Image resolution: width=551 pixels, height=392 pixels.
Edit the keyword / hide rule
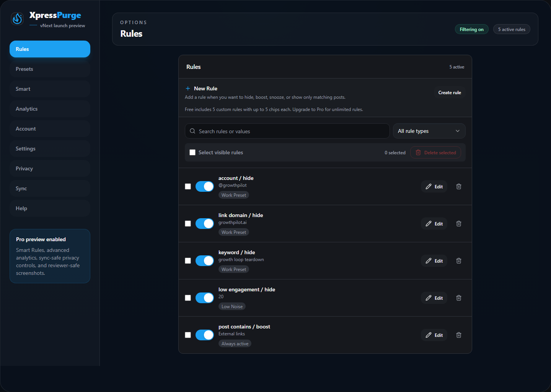[x=434, y=261]
